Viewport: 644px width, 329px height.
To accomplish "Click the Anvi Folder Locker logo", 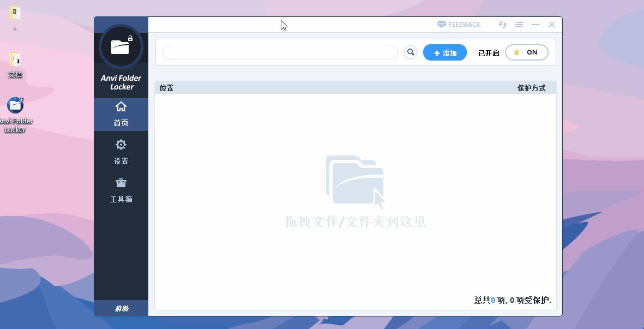I will tap(121, 46).
